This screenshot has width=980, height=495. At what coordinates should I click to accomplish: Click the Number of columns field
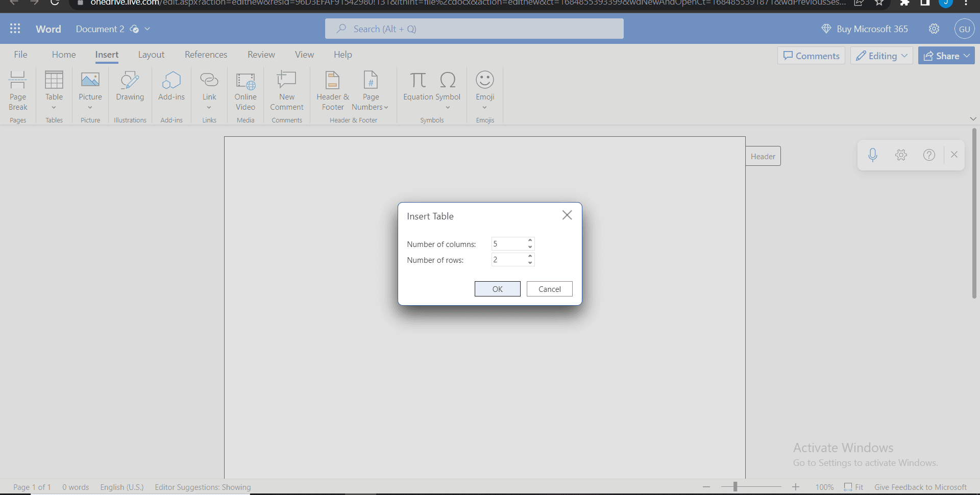click(508, 244)
